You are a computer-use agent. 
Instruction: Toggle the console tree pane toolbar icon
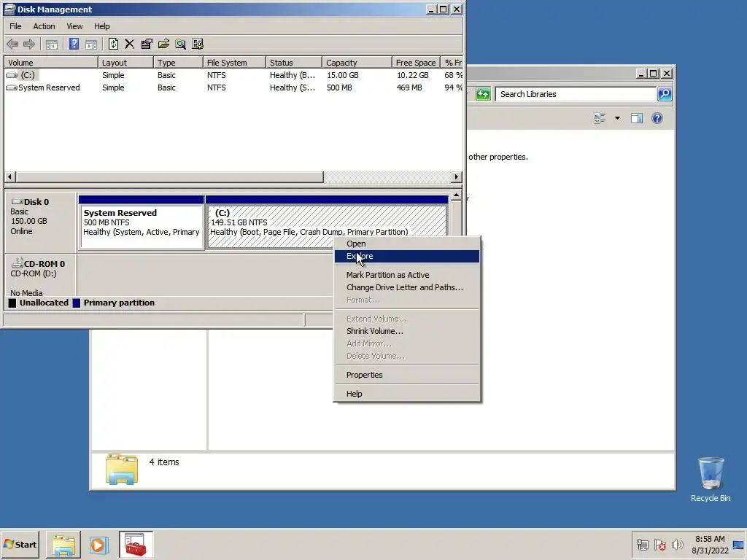(52, 44)
